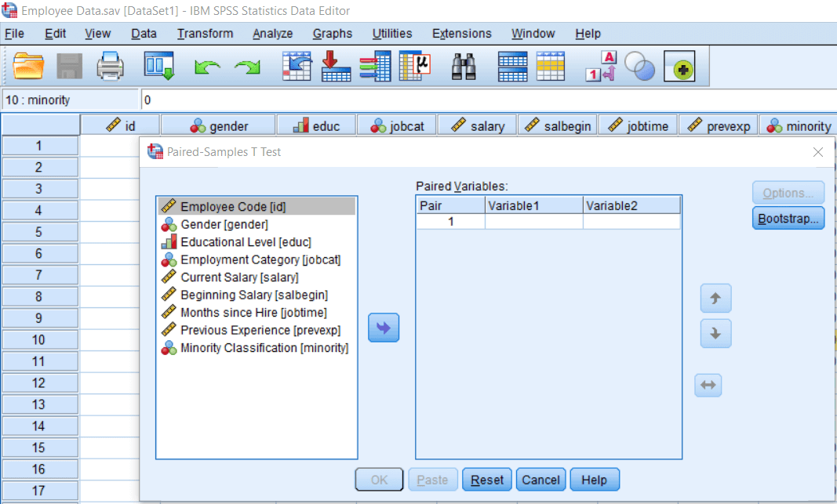Select Employment Category [jobcat] variable

257,259
